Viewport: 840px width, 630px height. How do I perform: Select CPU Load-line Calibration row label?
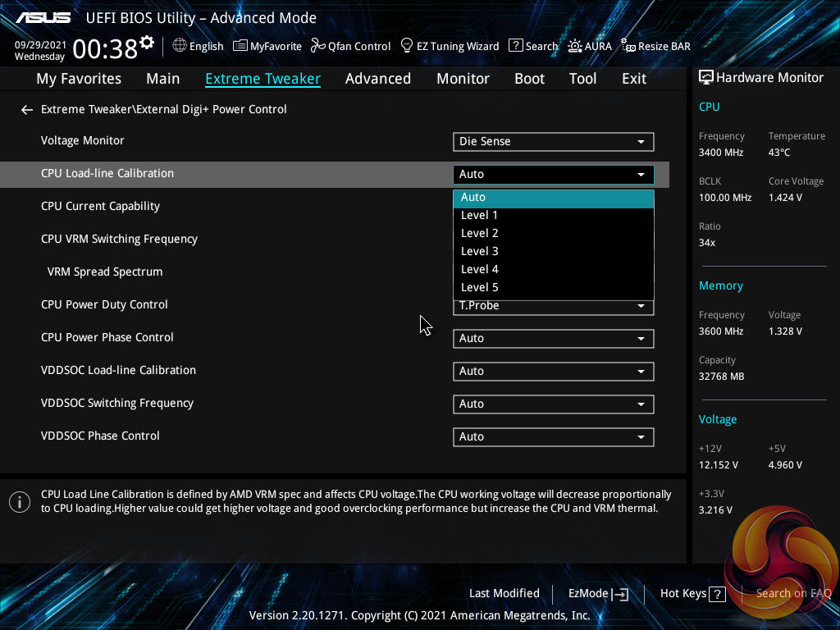click(x=107, y=174)
